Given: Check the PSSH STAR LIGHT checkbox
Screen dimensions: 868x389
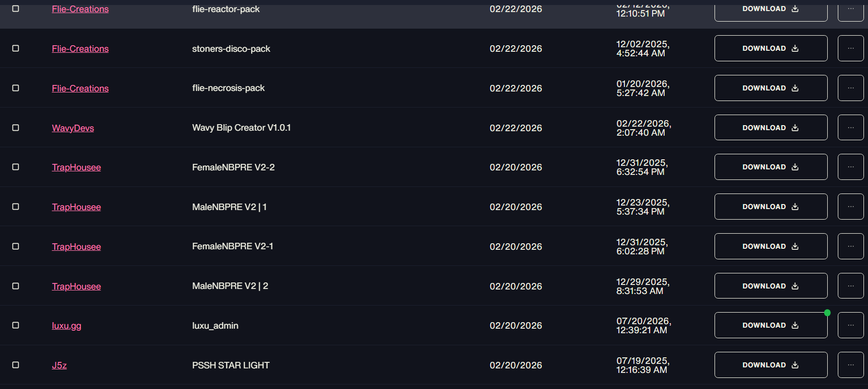Looking at the screenshot, I should [x=16, y=365].
